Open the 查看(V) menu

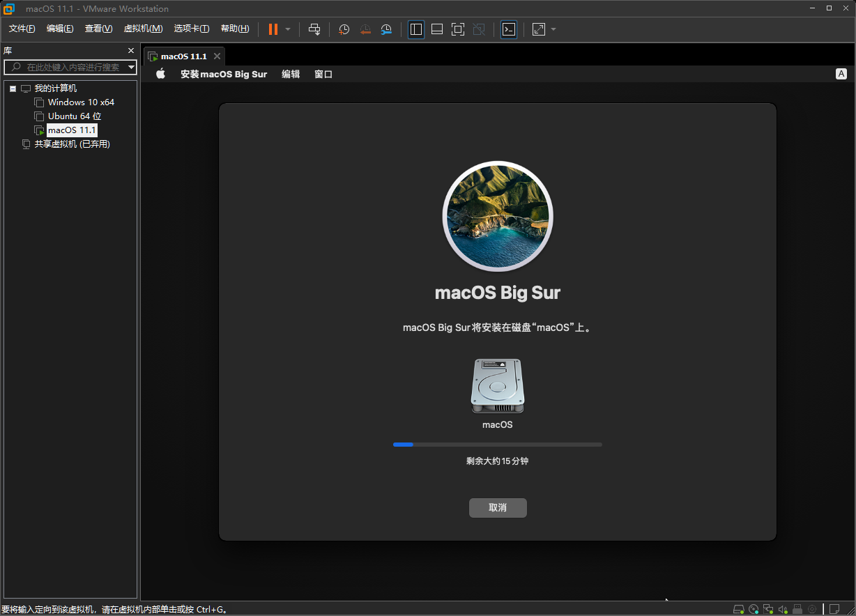(98, 29)
